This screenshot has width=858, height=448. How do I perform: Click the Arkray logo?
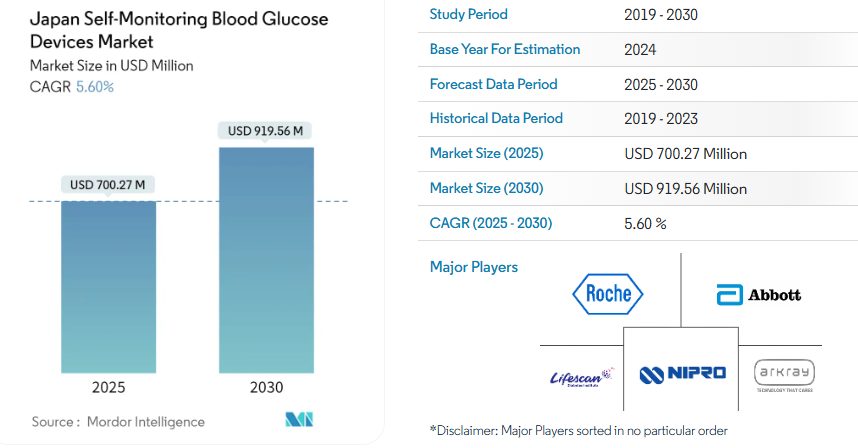[x=784, y=374]
